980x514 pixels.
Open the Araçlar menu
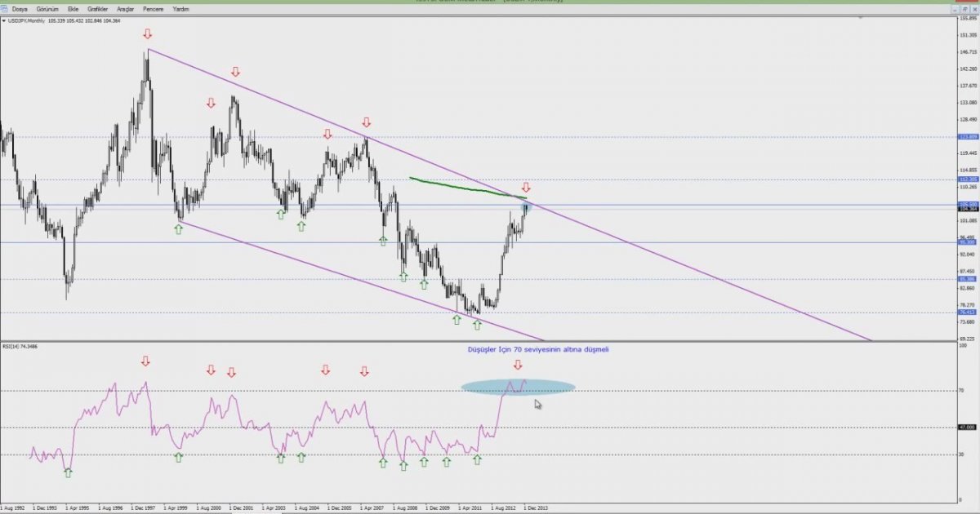coord(126,9)
